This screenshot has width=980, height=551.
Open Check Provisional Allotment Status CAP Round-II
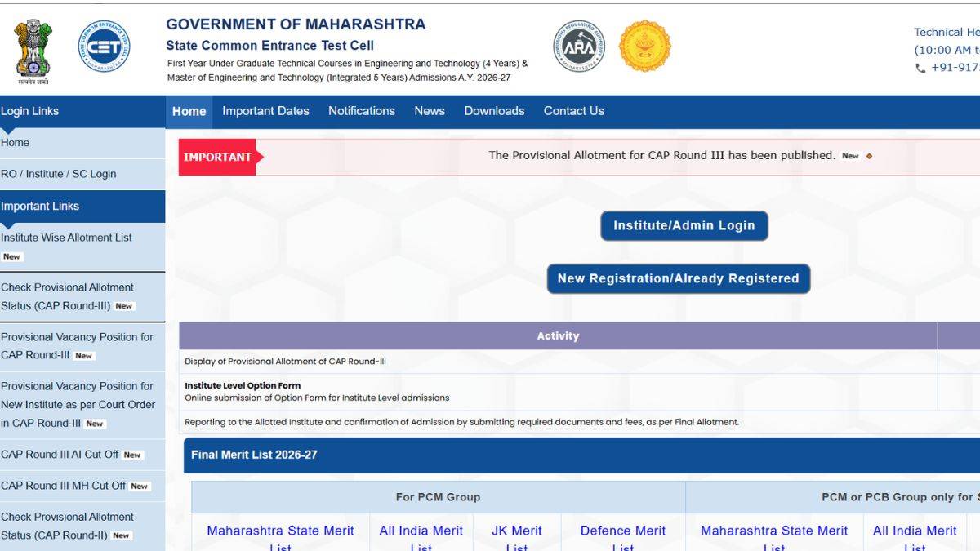(x=67, y=527)
